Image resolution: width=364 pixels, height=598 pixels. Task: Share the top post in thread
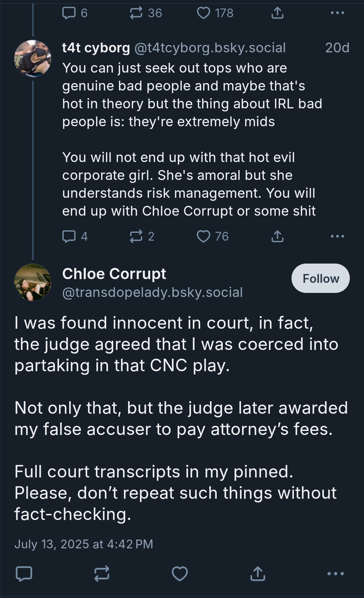pos(277,13)
